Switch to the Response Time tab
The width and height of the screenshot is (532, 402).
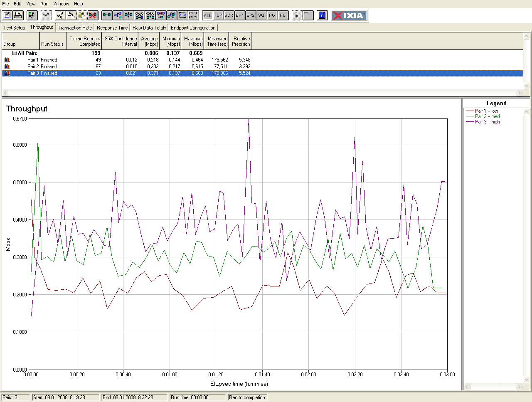[x=112, y=28]
